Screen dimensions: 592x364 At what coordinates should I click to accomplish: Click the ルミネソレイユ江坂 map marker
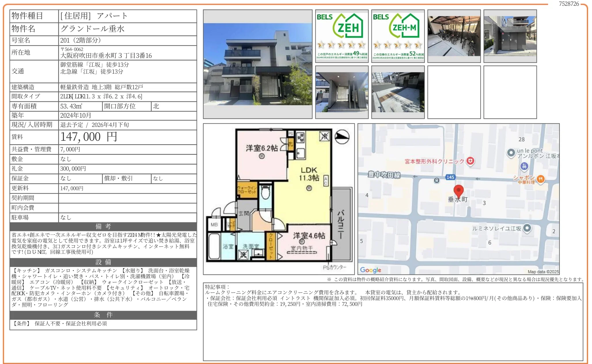[527, 228]
